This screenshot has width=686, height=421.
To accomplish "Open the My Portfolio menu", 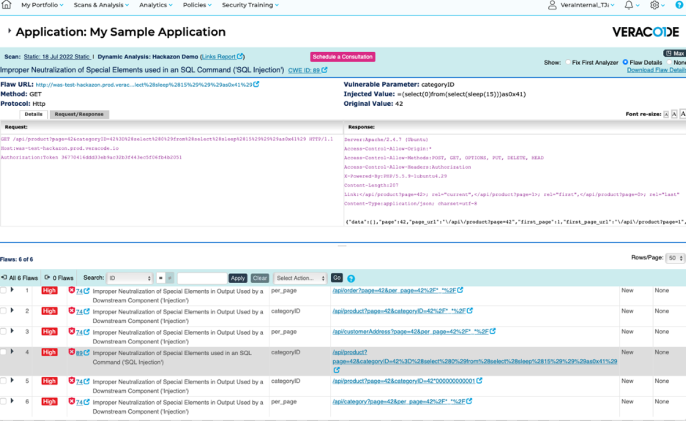I will [42, 5].
